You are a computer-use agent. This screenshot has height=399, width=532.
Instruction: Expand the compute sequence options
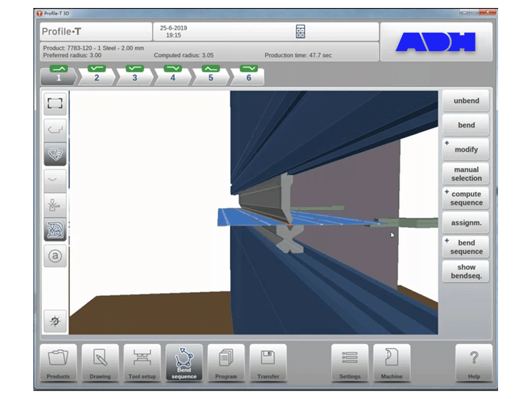(466, 198)
